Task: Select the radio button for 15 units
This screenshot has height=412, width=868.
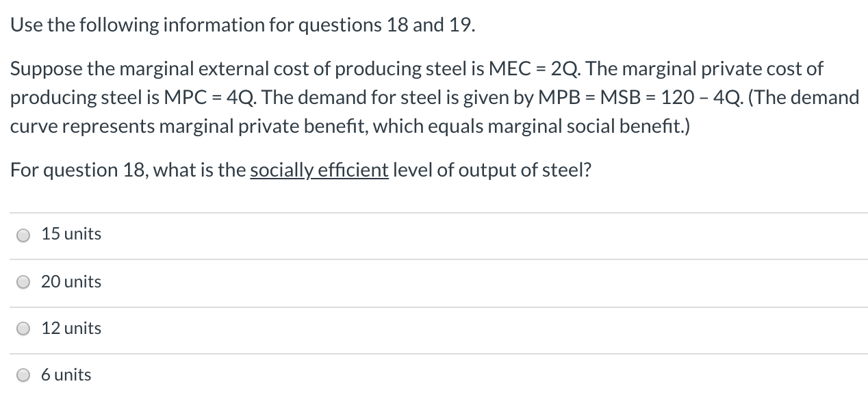Action: pos(23,235)
